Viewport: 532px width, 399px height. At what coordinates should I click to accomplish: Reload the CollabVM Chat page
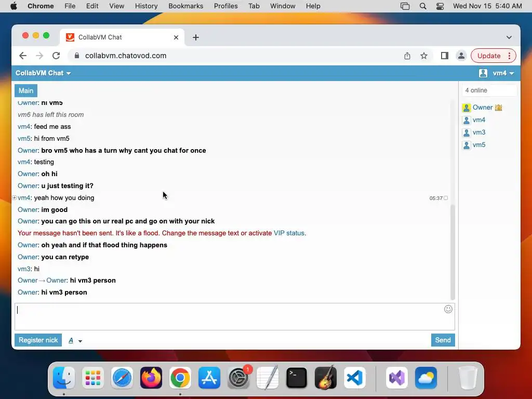point(56,56)
